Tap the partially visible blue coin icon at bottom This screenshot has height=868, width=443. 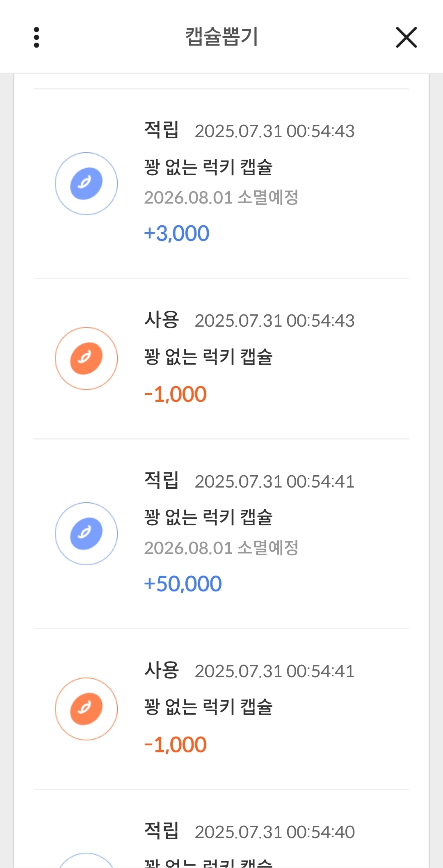click(86, 860)
